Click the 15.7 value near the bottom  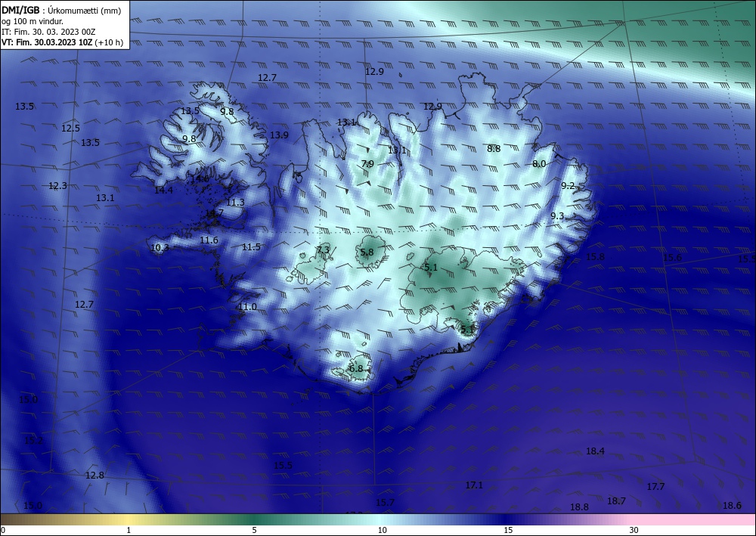385,503
